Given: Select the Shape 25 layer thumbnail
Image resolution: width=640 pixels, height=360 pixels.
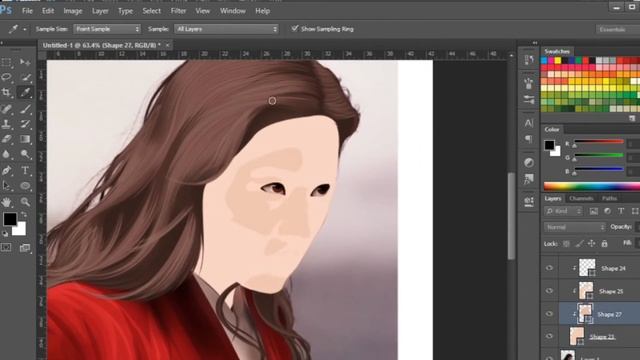Looking at the screenshot, I should pyautogui.click(x=586, y=291).
